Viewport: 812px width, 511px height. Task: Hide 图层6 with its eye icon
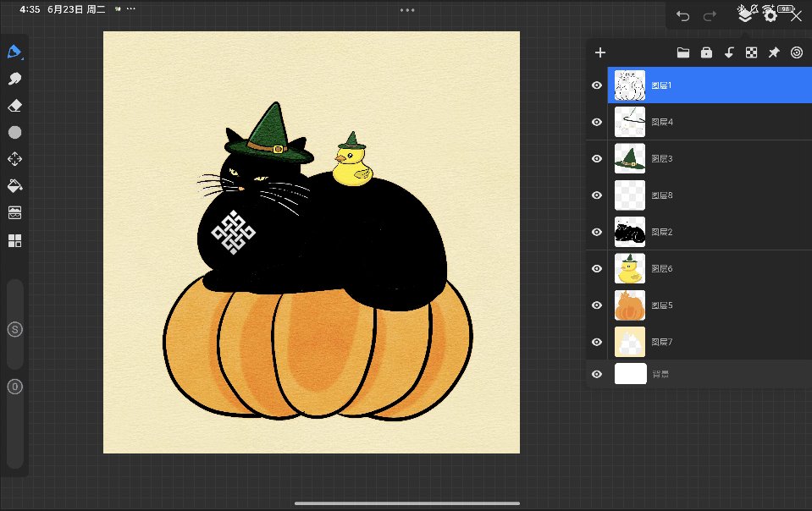(597, 268)
